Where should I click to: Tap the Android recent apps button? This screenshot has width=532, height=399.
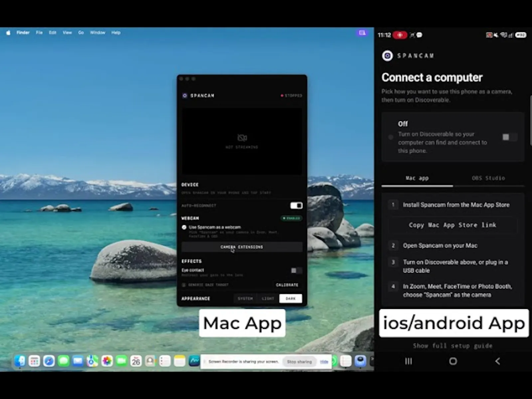point(408,361)
